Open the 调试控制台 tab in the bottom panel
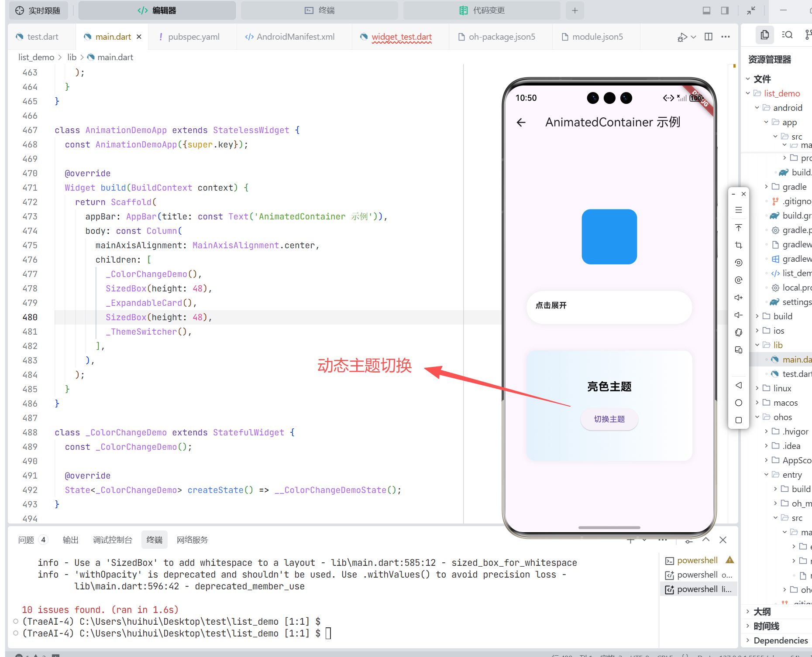Screen dimensions: 812x657 (113, 540)
